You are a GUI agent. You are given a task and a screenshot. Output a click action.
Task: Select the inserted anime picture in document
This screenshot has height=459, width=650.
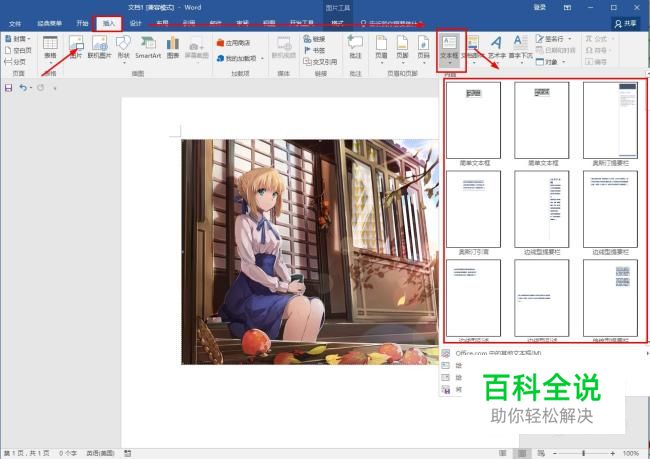(x=310, y=252)
